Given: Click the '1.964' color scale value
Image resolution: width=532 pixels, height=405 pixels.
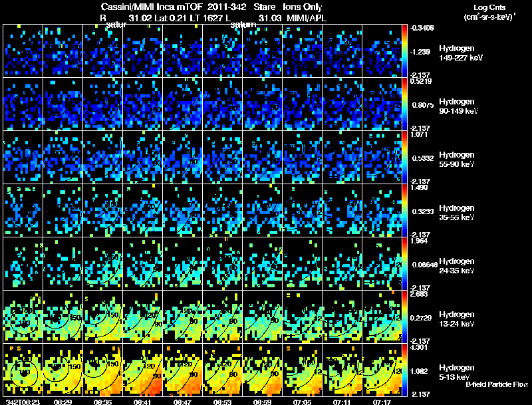Looking at the screenshot, I should (419, 241).
